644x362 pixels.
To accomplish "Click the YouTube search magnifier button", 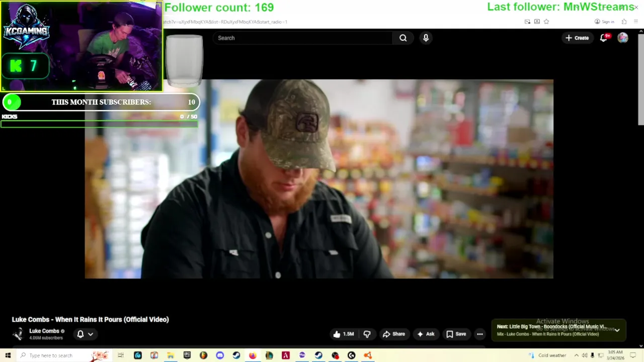I will (403, 38).
